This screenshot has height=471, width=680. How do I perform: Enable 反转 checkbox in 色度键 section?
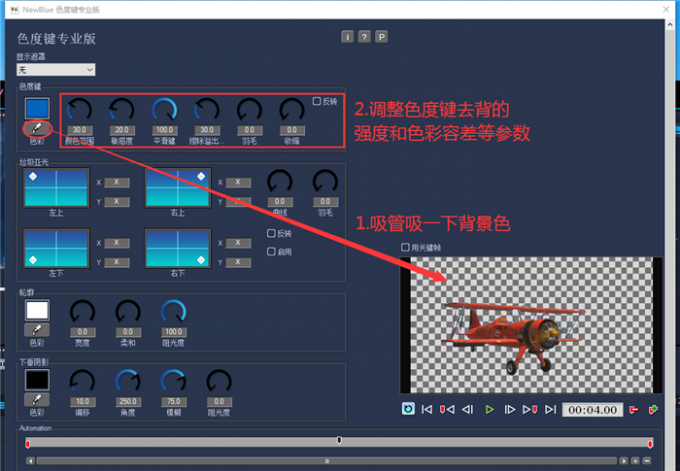point(317,101)
